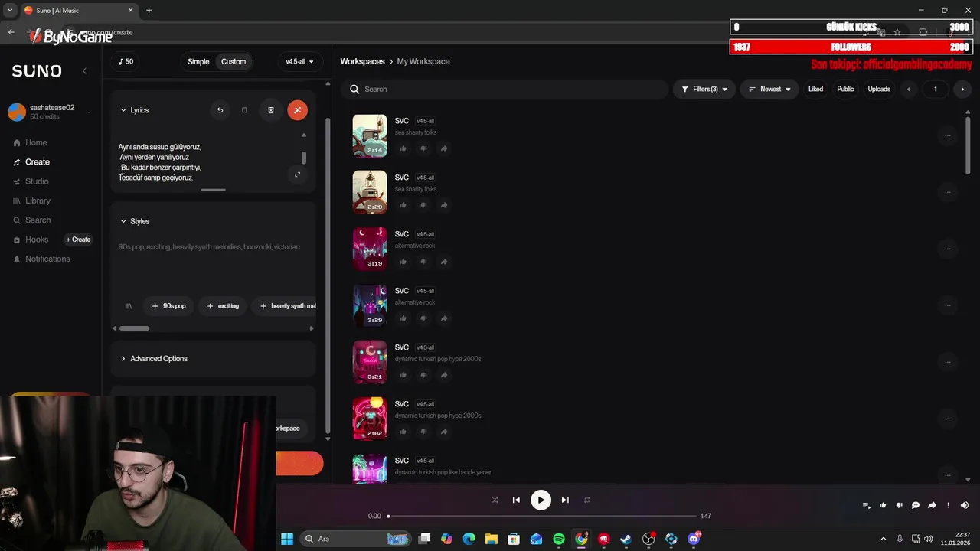Open the 3:19 alternative rock thumbnail
The width and height of the screenshot is (980, 551).
[x=370, y=249]
